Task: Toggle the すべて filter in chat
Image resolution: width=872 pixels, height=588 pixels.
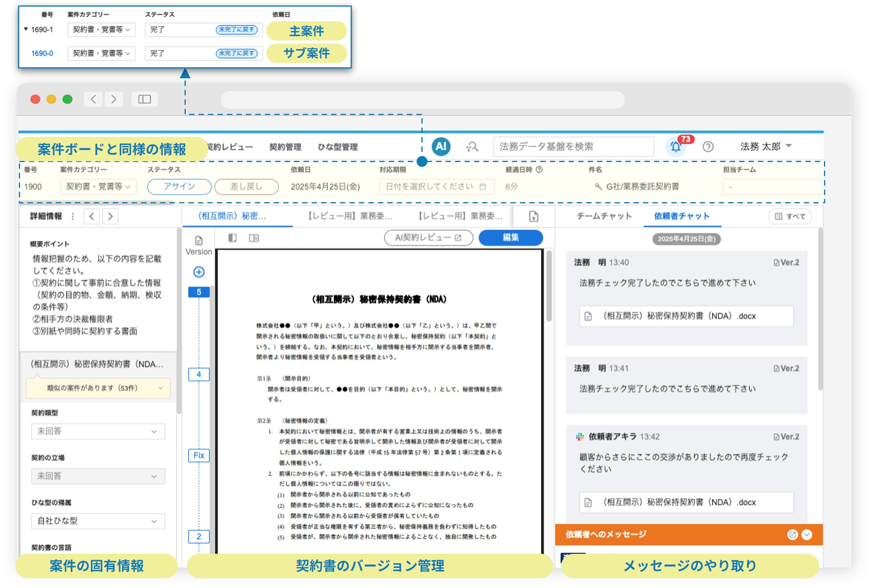Action: point(790,216)
